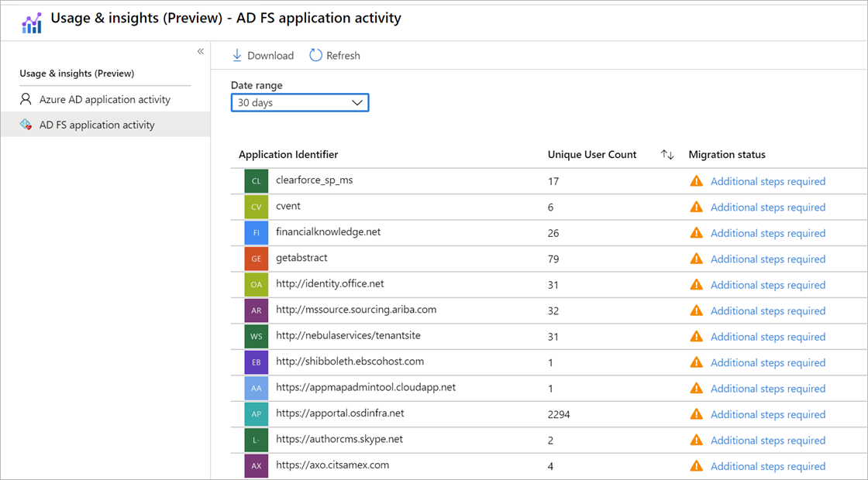Select the getabstract application name
The height and width of the screenshot is (480, 868).
click(301, 258)
